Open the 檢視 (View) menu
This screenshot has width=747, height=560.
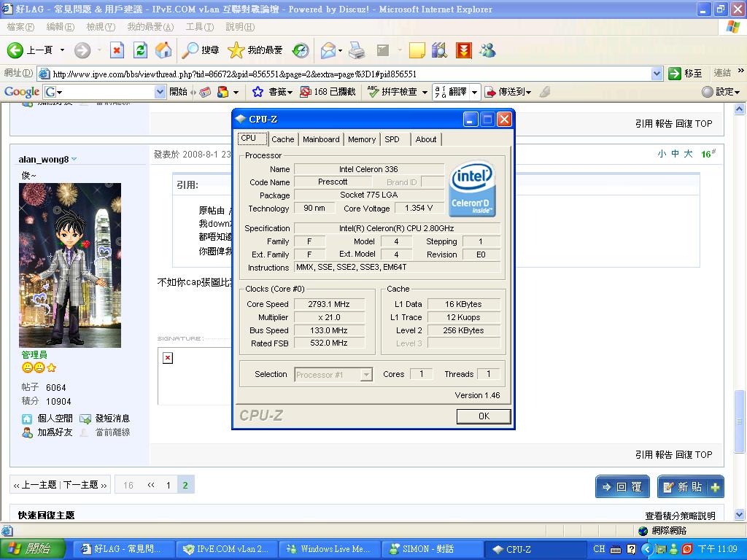[x=100, y=27]
